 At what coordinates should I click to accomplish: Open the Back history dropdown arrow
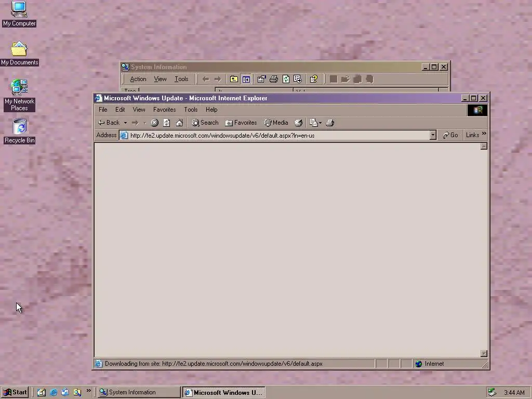pyautogui.click(x=125, y=123)
